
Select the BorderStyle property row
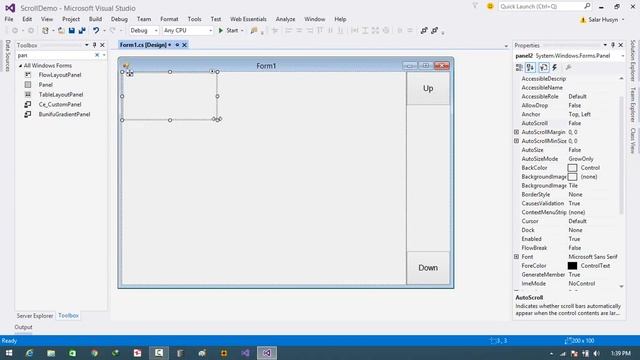[566, 195]
